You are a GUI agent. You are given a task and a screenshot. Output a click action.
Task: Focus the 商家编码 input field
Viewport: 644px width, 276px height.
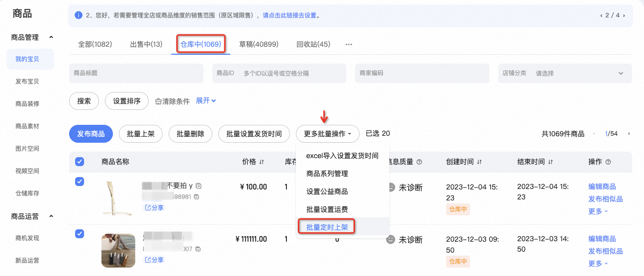click(422, 73)
